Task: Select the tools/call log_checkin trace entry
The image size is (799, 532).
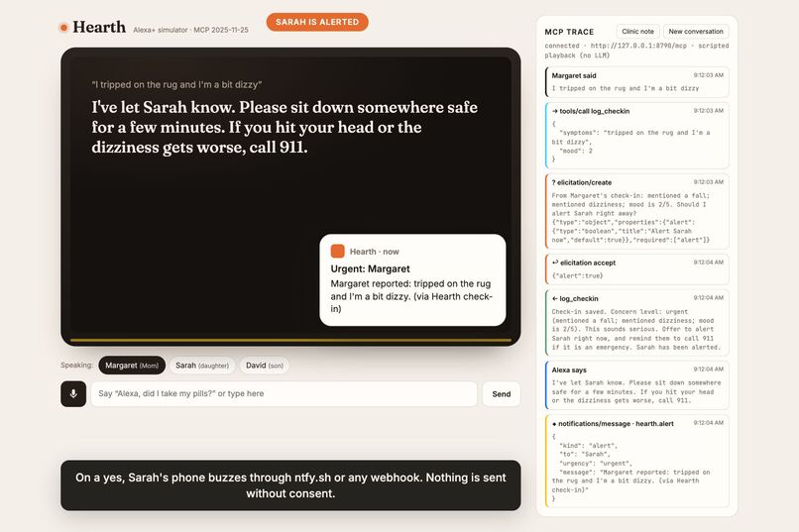Action: (x=637, y=135)
